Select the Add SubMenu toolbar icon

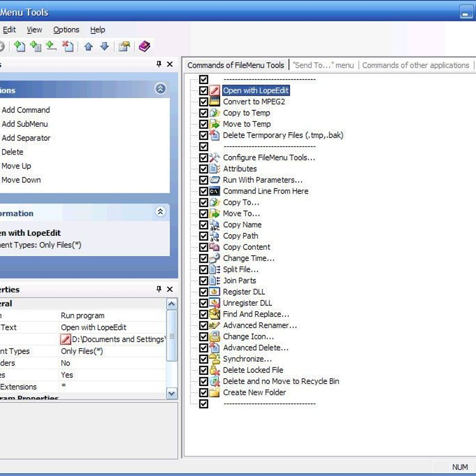click(36, 46)
